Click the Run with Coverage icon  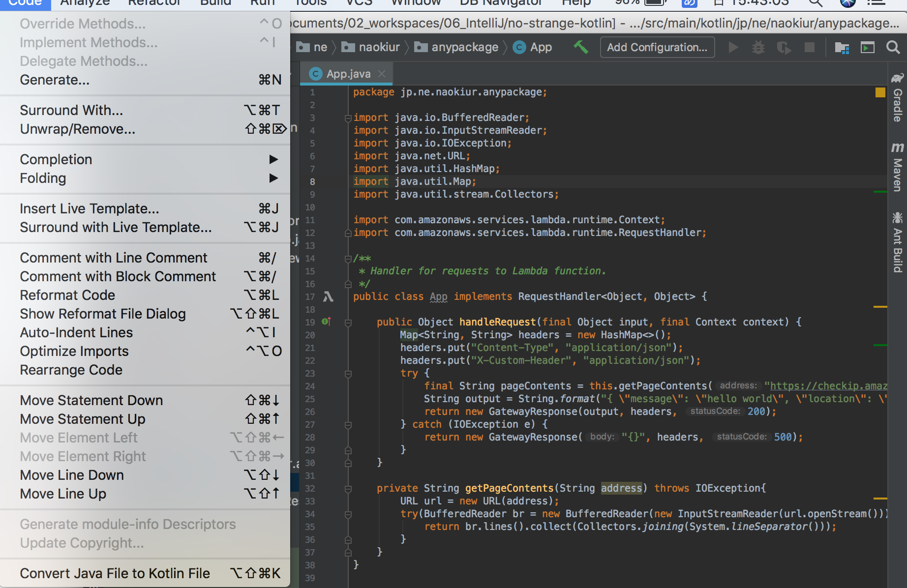[x=784, y=47]
